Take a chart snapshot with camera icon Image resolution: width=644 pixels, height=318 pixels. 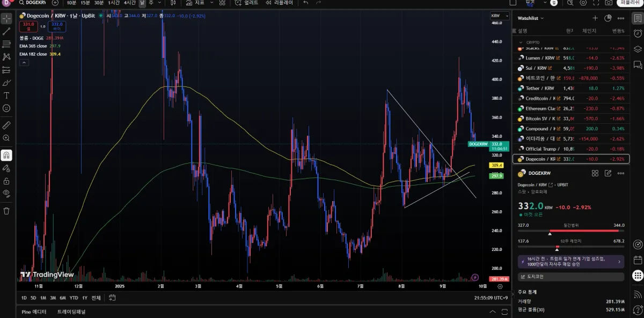point(609,3)
